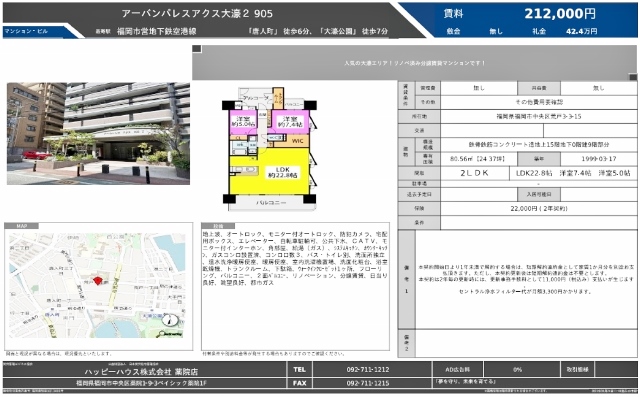Click the 2LDK layout cell
Viewport: 640px width, 397px height.
(x=475, y=173)
